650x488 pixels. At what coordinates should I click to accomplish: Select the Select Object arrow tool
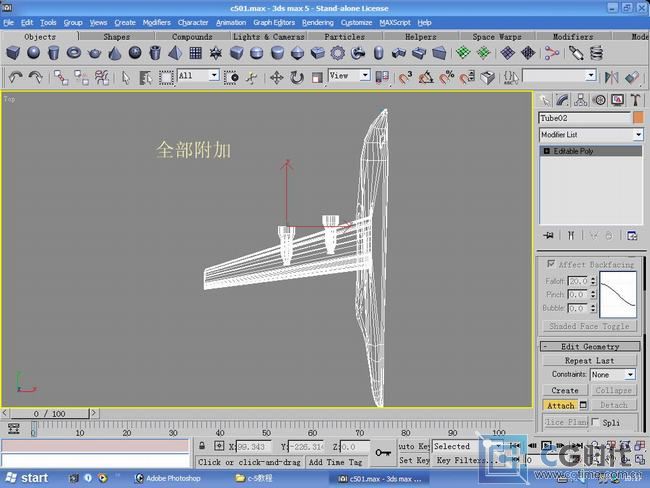coord(126,78)
